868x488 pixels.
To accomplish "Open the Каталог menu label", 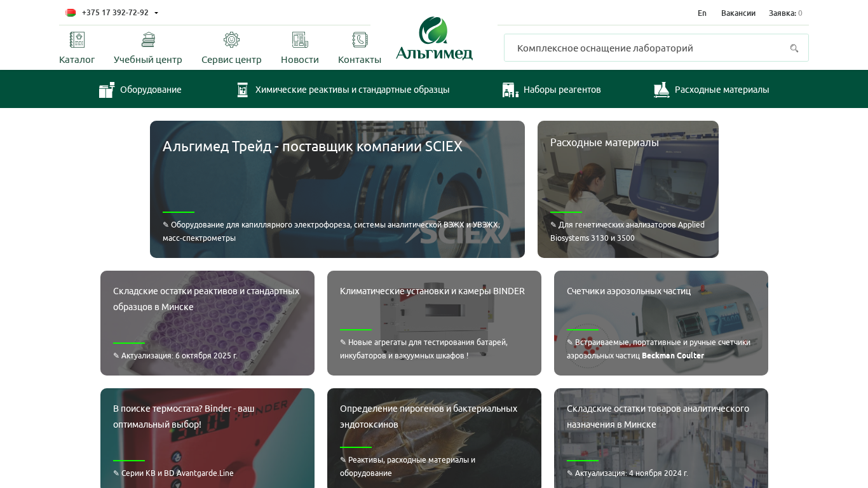I will point(77,60).
